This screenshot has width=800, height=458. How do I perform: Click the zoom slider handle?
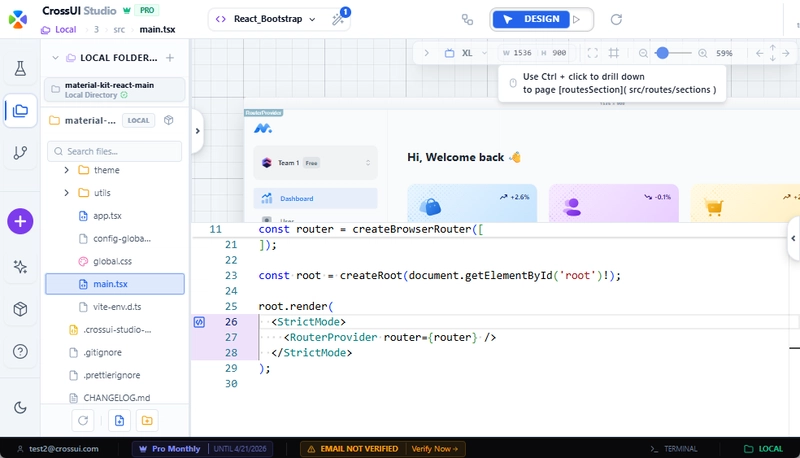coord(662,53)
